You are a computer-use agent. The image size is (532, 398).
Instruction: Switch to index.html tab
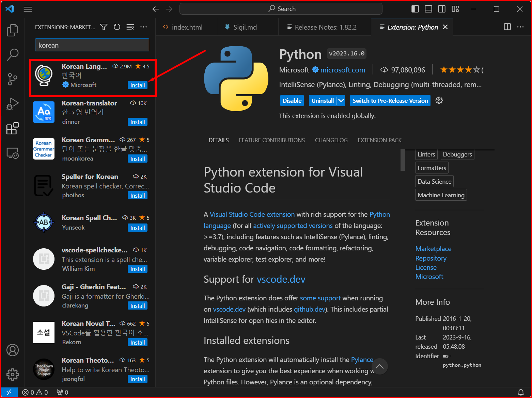pyautogui.click(x=186, y=27)
